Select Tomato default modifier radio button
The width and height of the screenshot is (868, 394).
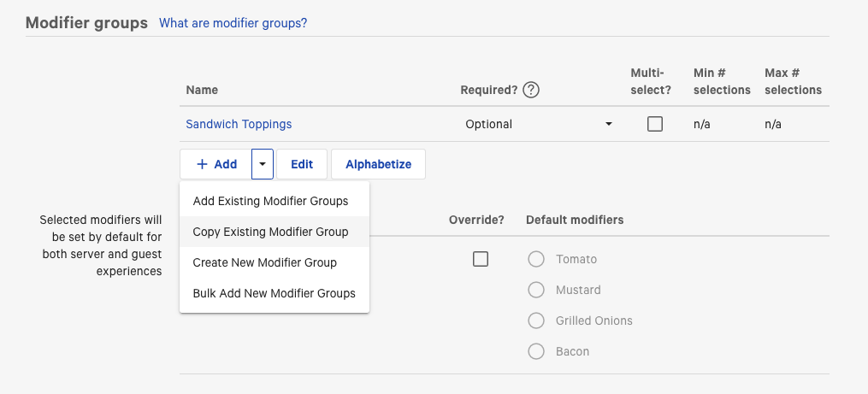click(x=536, y=259)
